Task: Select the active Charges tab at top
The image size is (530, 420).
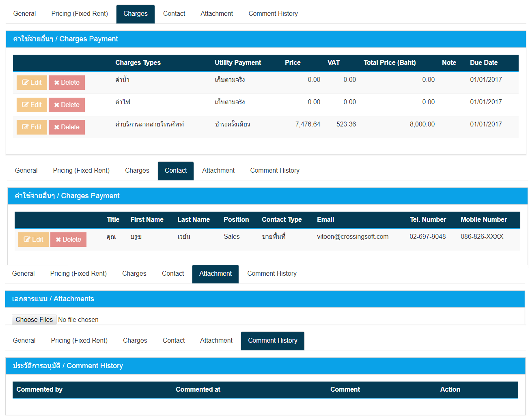Action: [135, 14]
